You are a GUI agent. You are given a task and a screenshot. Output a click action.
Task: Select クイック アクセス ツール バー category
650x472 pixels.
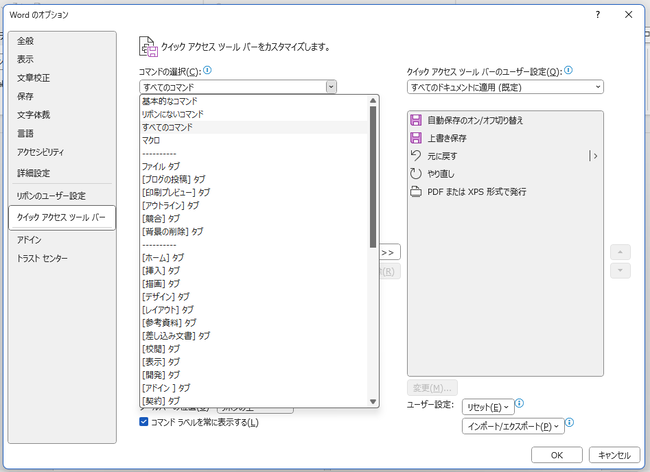click(62, 217)
